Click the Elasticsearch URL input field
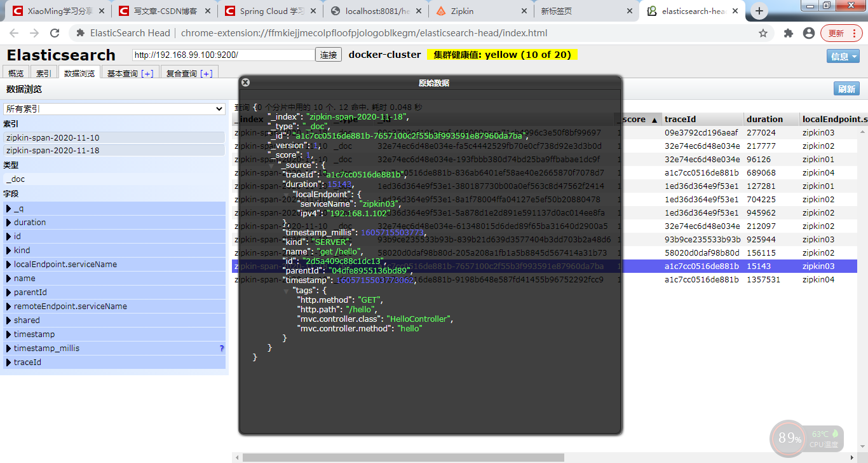Viewport: 868px width, 463px height. tap(224, 55)
